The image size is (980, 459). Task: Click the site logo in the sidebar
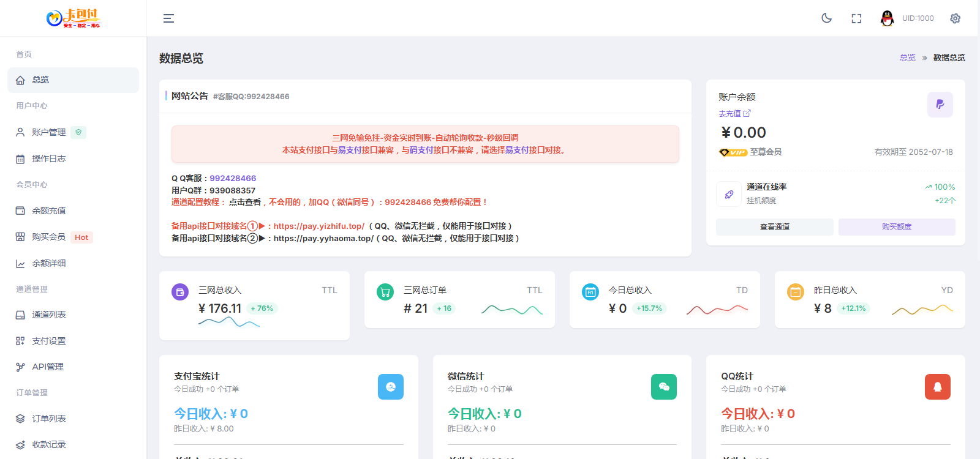click(73, 18)
